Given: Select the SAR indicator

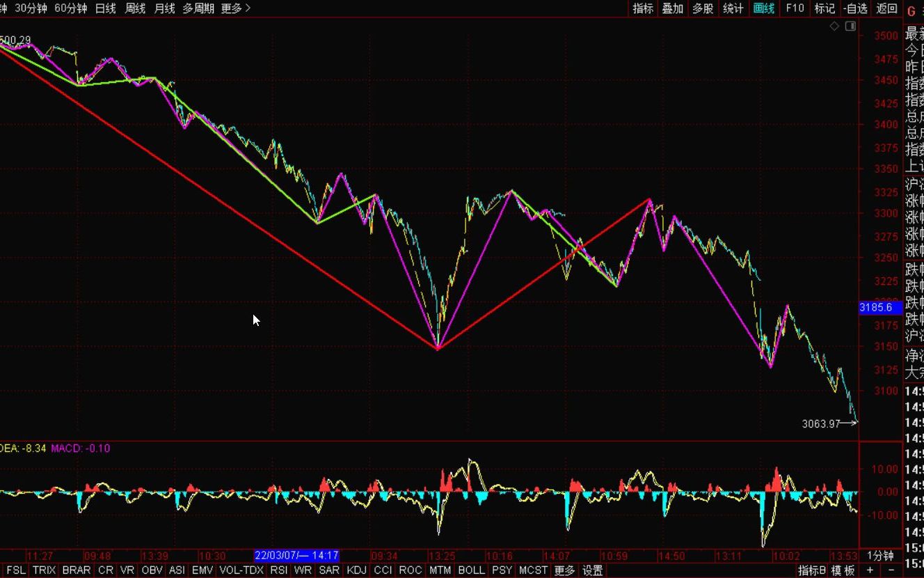Looking at the screenshot, I should click(329, 570).
